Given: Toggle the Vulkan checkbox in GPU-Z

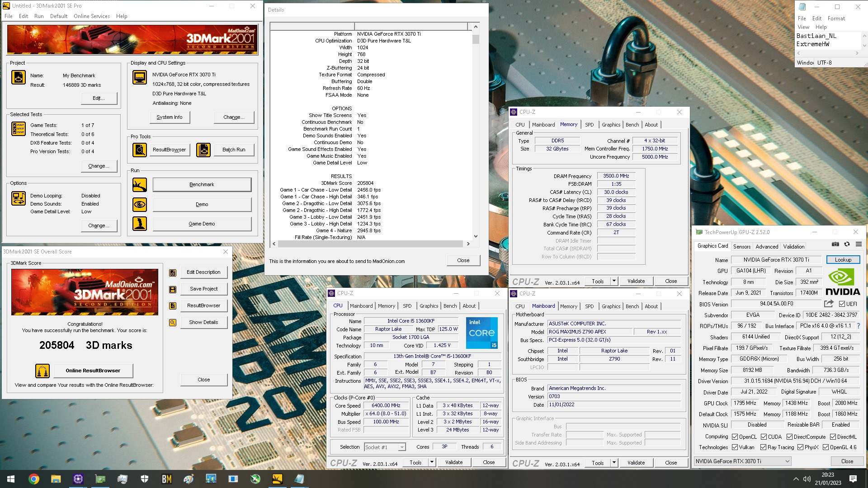Looking at the screenshot, I should tap(735, 447).
